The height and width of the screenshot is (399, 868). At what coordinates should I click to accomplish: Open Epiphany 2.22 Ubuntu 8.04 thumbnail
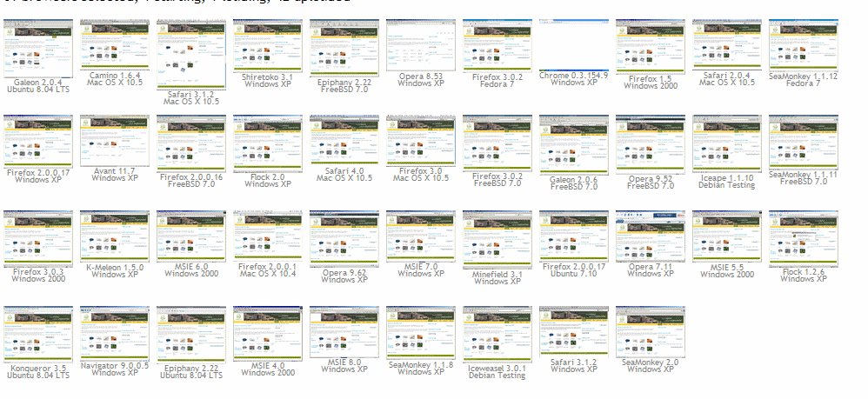point(191,335)
